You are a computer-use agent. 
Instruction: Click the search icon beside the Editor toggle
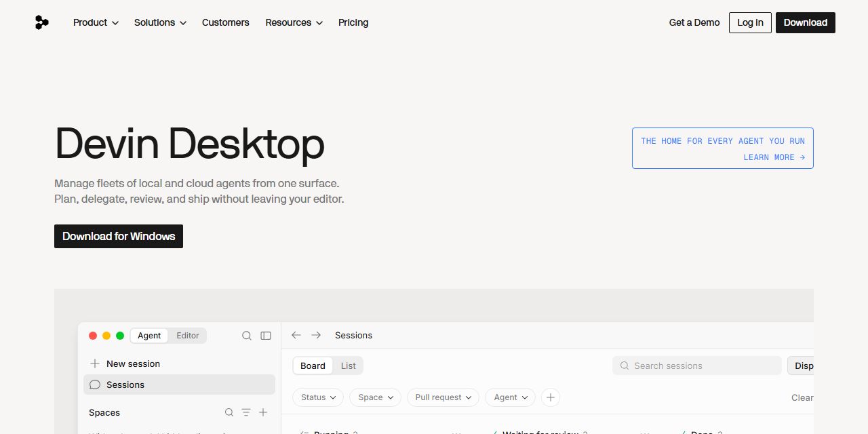point(247,336)
